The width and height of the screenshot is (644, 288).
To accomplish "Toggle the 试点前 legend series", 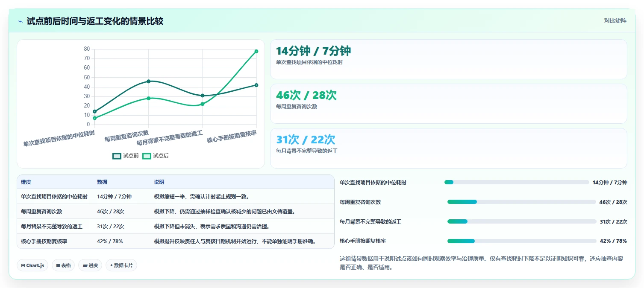I will (126, 156).
